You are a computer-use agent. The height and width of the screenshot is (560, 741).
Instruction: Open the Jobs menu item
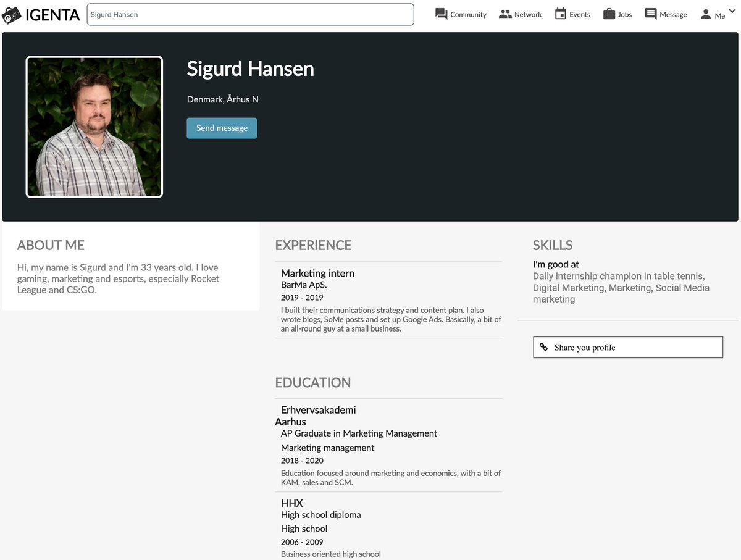click(x=617, y=14)
